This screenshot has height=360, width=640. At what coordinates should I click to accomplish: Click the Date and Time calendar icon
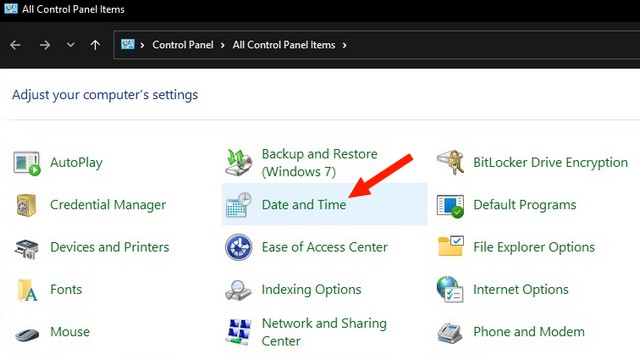pyautogui.click(x=239, y=205)
